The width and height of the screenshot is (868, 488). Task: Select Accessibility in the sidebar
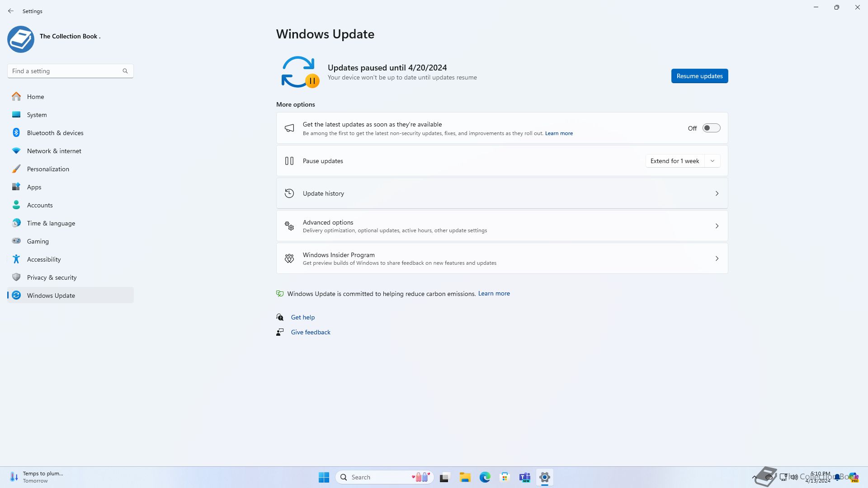[x=70, y=259]
